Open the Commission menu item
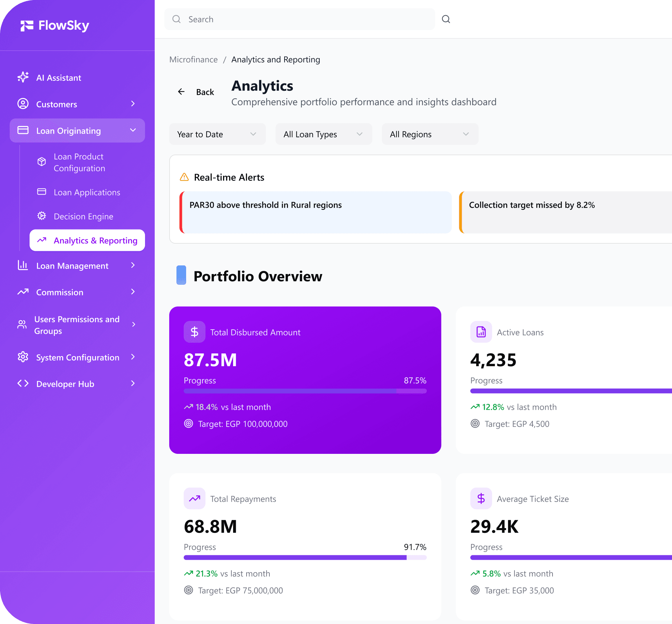 [x=60, y=292]
